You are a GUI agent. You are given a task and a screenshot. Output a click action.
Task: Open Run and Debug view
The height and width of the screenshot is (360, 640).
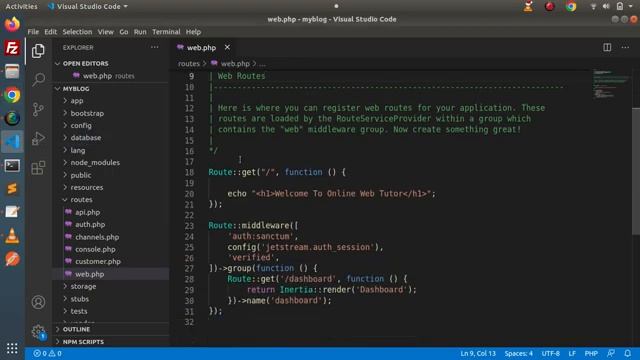click(38, 138)
